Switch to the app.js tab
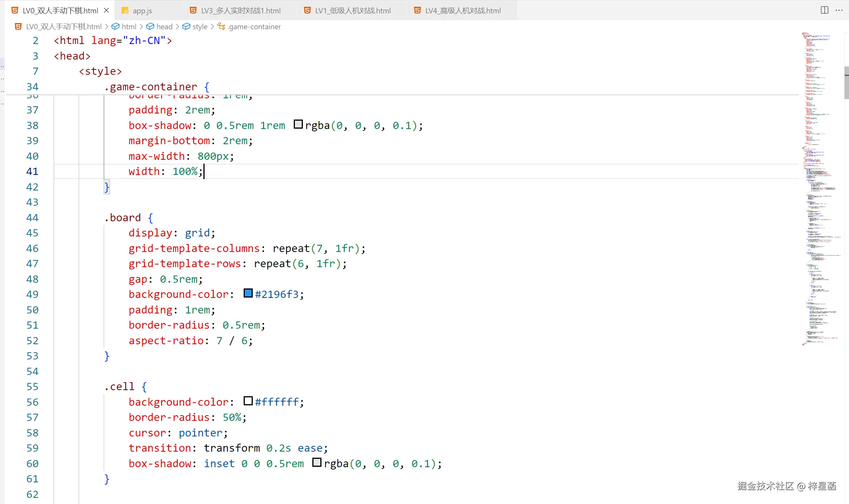 142,11
